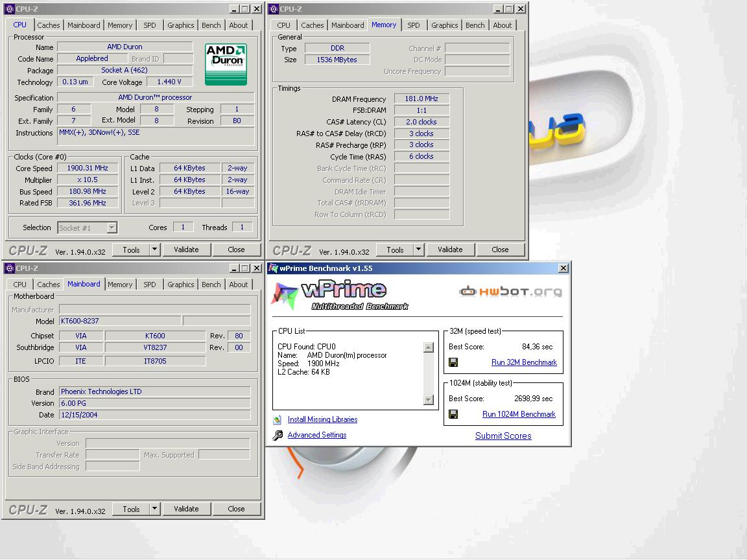Click the Advanced Settings wrench icon
The height and width of the screenshot is (560, 747).
coord(278,436)
